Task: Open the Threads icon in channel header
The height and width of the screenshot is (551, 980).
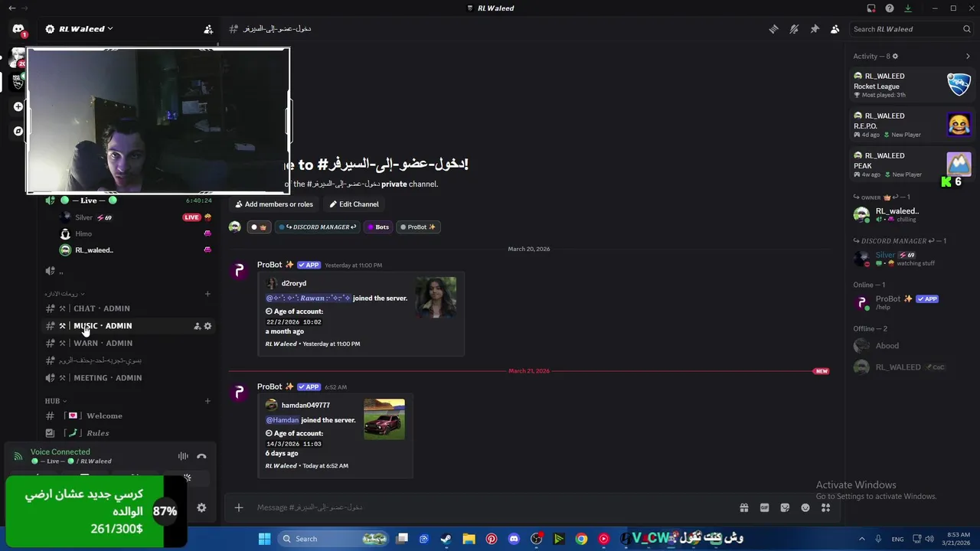Action: coord(773,29)
